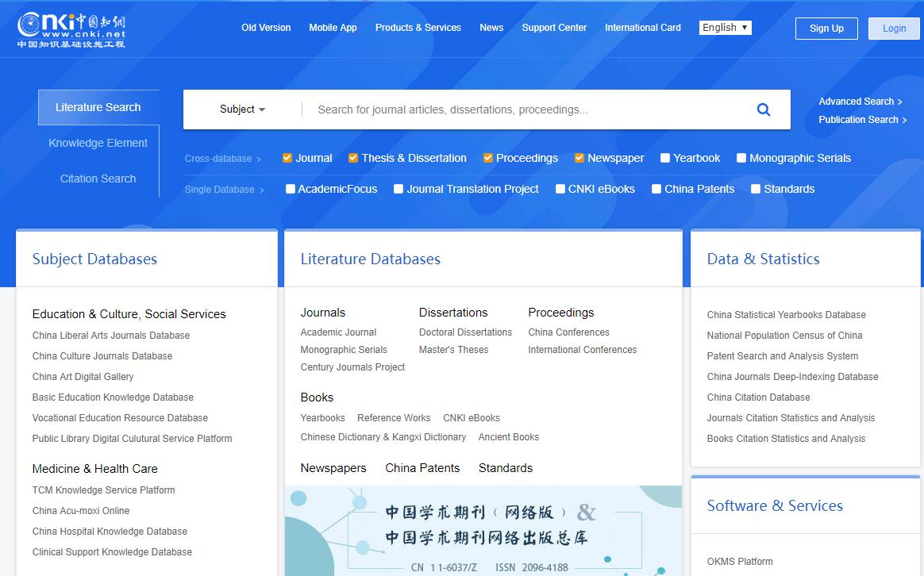Viewport: 924px width, 576px height.
Task: Open Products & Services menu
Action: click(418, 28)
